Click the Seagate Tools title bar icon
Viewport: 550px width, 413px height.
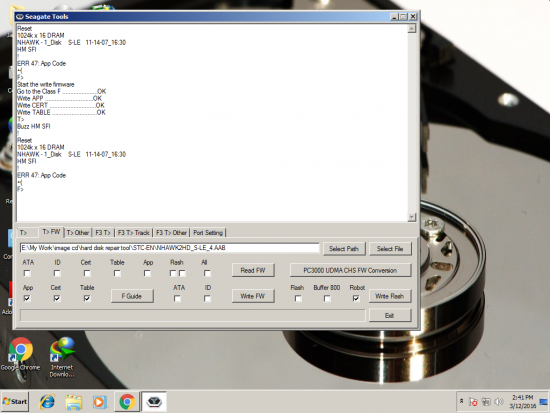[20, 16]
